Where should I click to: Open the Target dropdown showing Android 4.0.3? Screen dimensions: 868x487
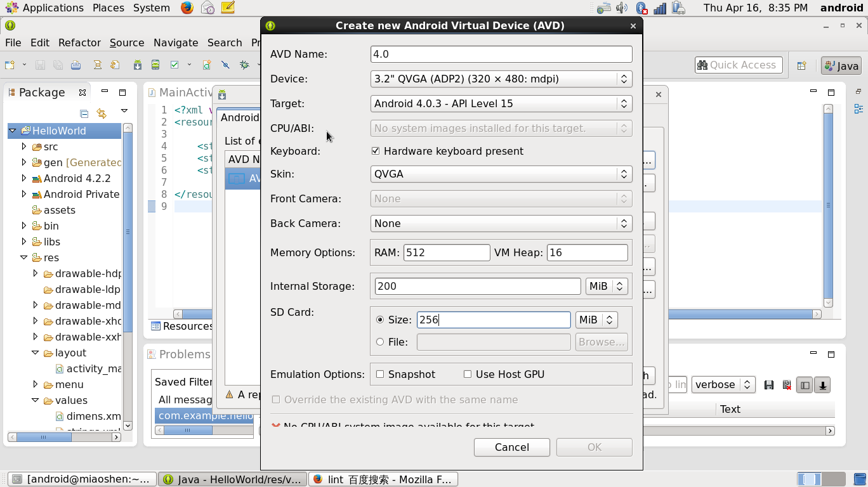(501, 103)
